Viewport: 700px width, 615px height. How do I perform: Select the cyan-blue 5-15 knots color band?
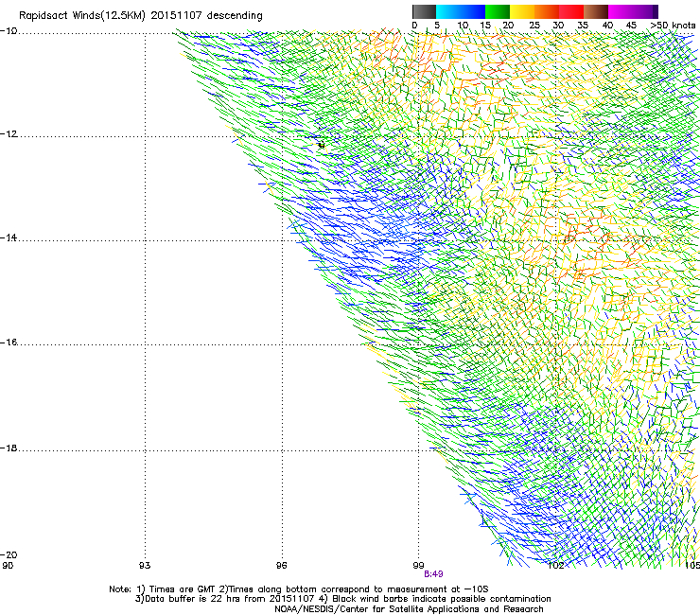[x=461, y=11]
